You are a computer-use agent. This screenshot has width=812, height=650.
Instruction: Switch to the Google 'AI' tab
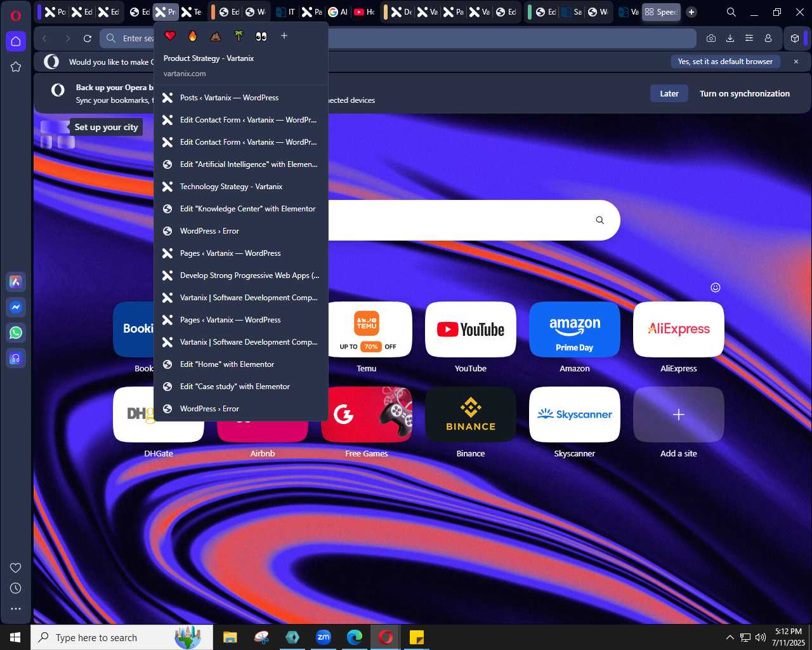pos(338,12)
